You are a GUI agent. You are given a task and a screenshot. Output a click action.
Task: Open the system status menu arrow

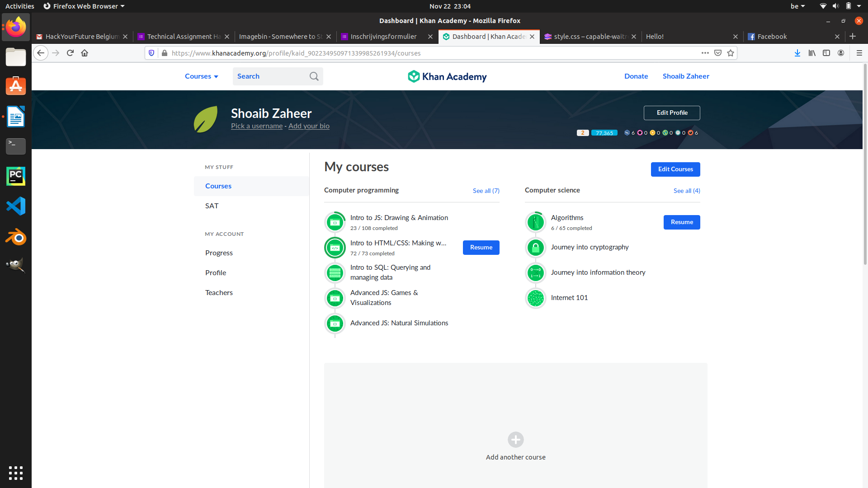859,6
